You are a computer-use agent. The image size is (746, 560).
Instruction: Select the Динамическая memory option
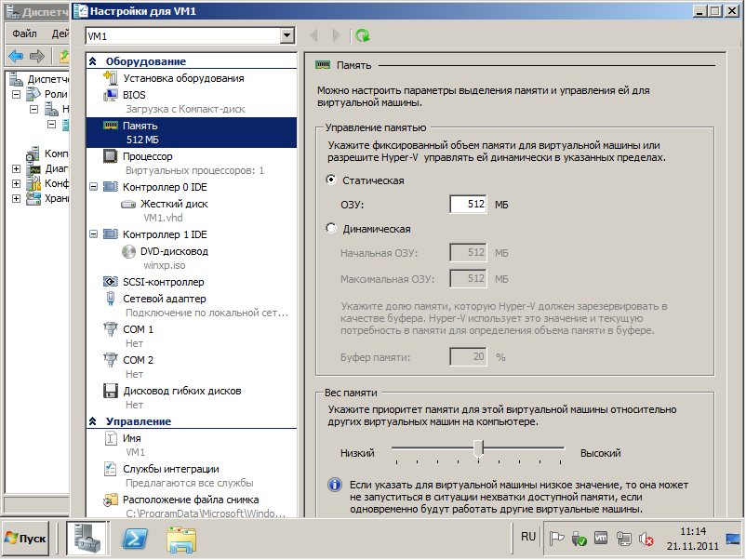pyautogui.click(x=330, y=229)
